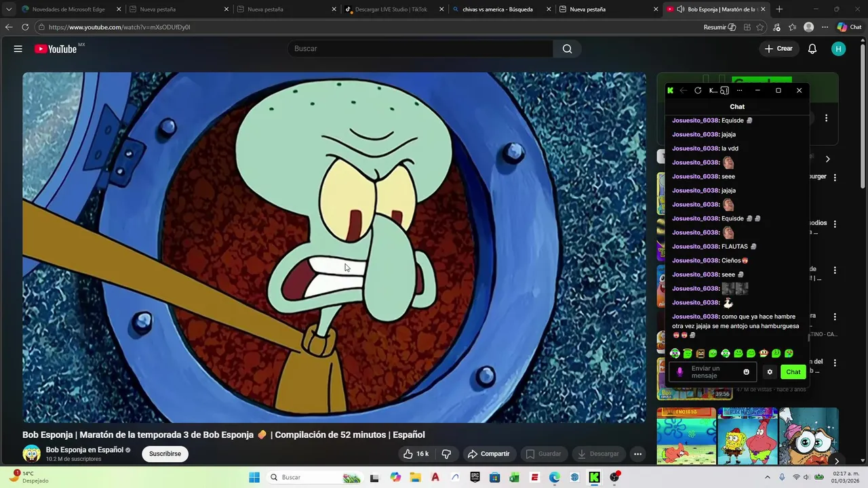Screen dimensions: 868x488
Task: Open Kick app from the taskbar
Action: pos(594,477)
